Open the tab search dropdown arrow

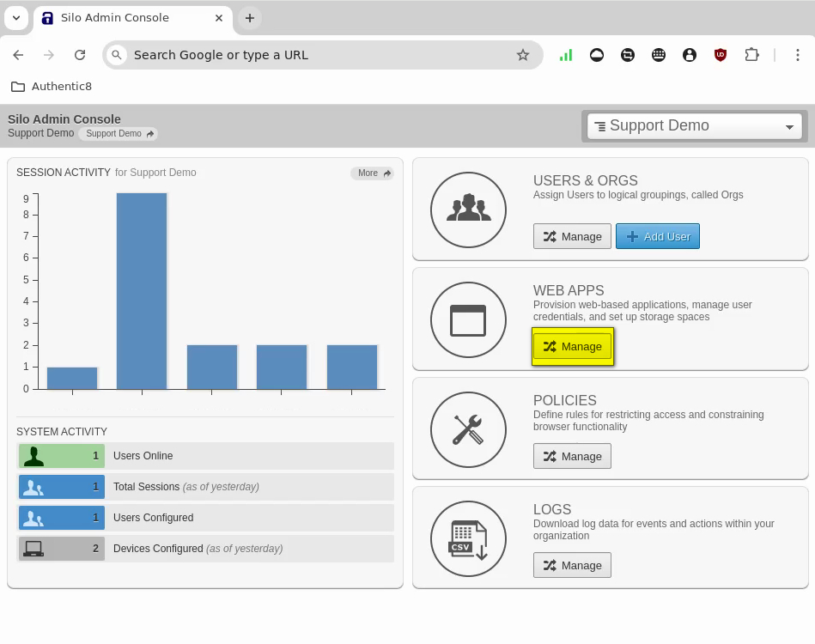16,18
